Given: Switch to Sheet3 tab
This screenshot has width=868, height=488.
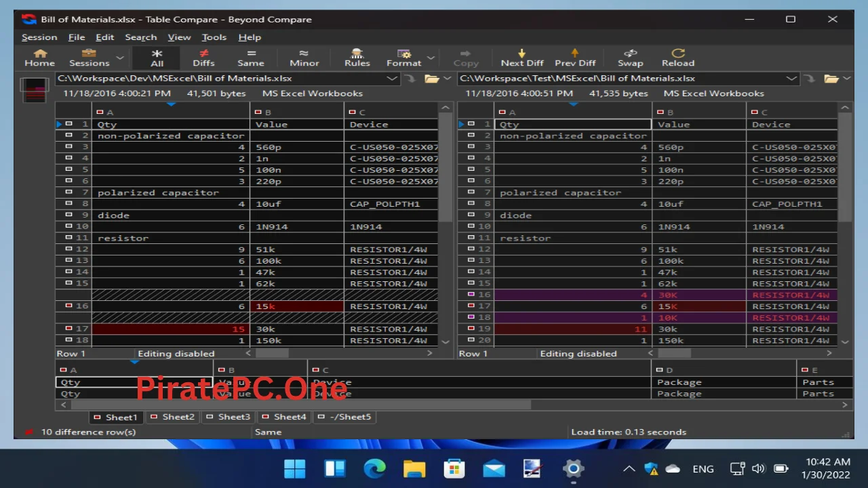Looking at the screenshot, I should [228, 417].
